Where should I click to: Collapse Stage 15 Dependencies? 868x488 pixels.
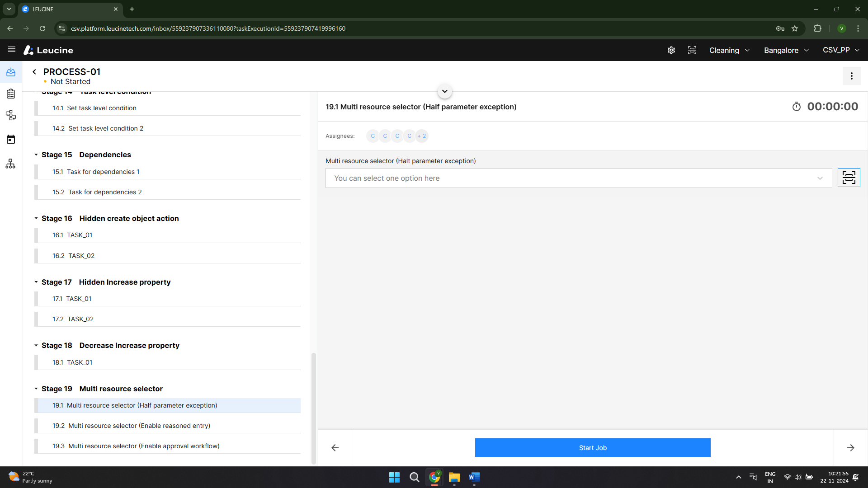[36, 155]
